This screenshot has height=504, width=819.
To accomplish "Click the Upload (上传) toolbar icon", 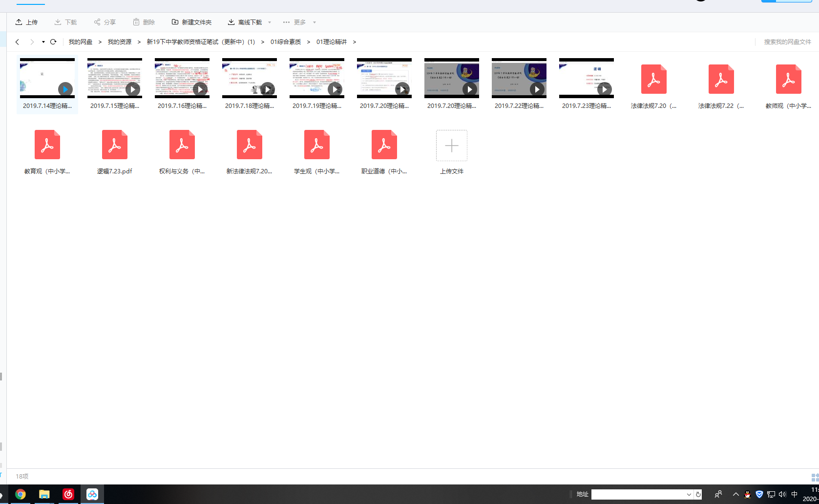I will click(19, 22).
